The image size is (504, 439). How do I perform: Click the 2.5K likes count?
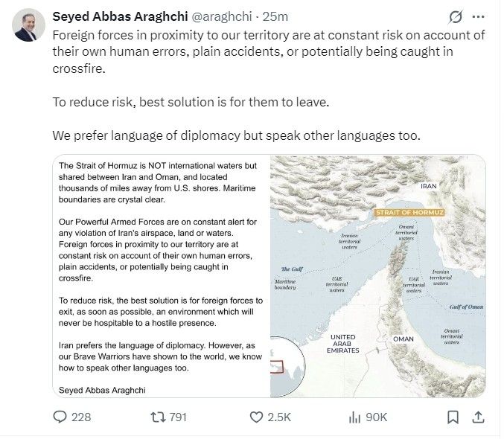point(279,417)
